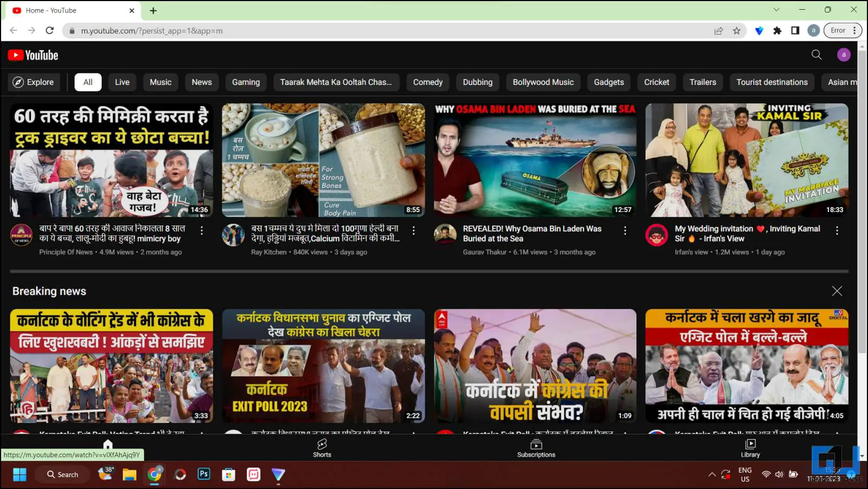
Task: Select the Trailers filter chip
Action: point(703,82)
